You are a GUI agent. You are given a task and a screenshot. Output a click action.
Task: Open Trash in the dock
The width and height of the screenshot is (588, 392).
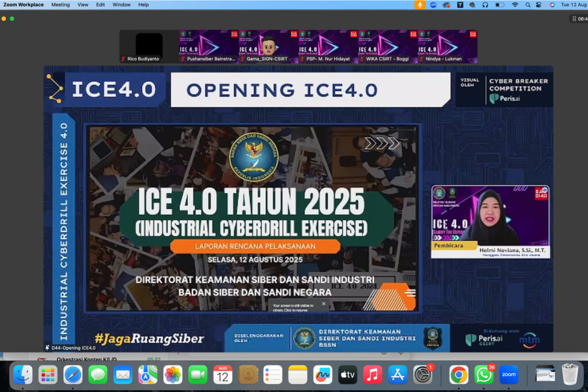(570, 374)
